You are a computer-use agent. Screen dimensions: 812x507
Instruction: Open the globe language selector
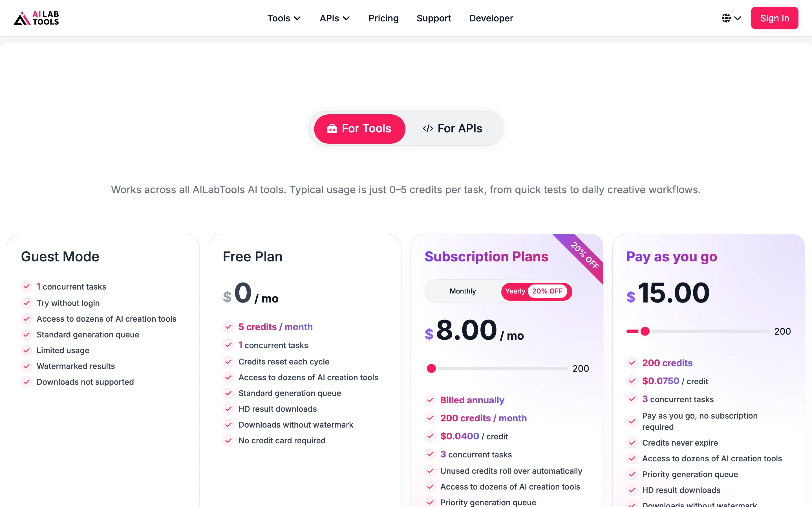(726, 18)
